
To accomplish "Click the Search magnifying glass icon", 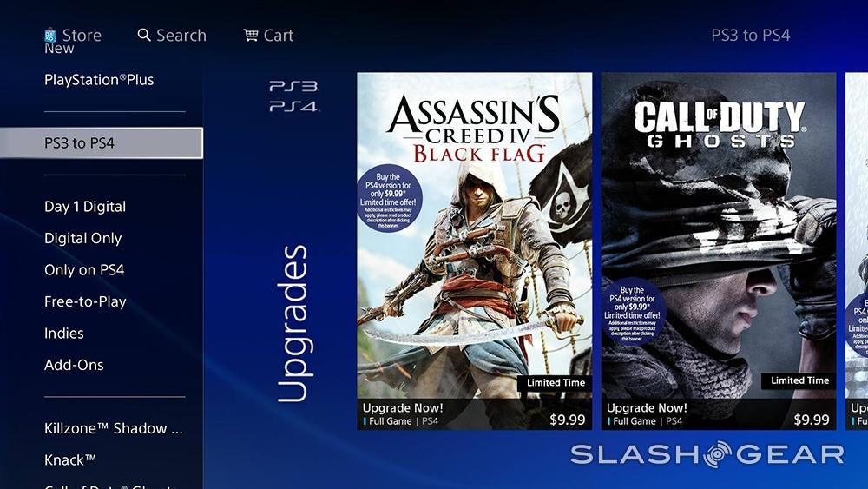I will pyautogui.click(x=144, y=35).
